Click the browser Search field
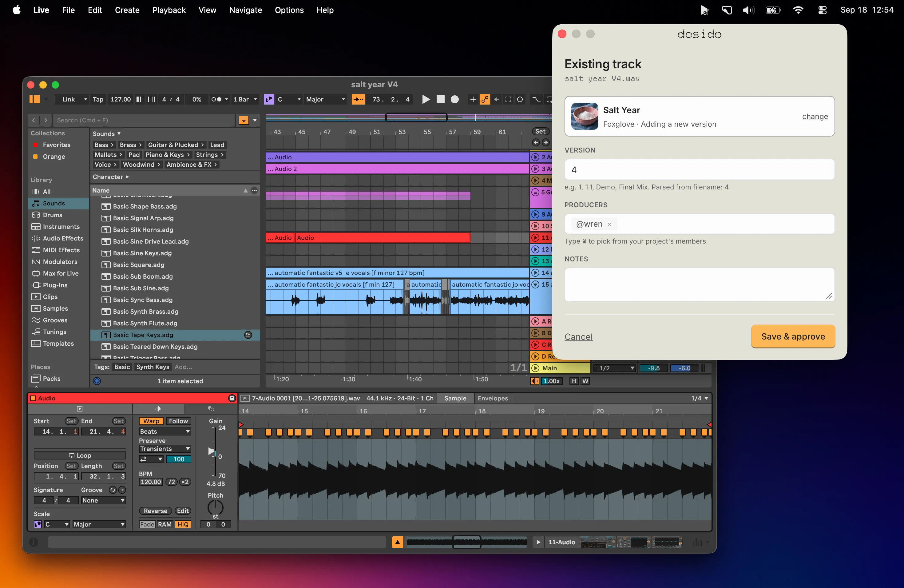Screen dimensions: 904x588 [144, 121]
